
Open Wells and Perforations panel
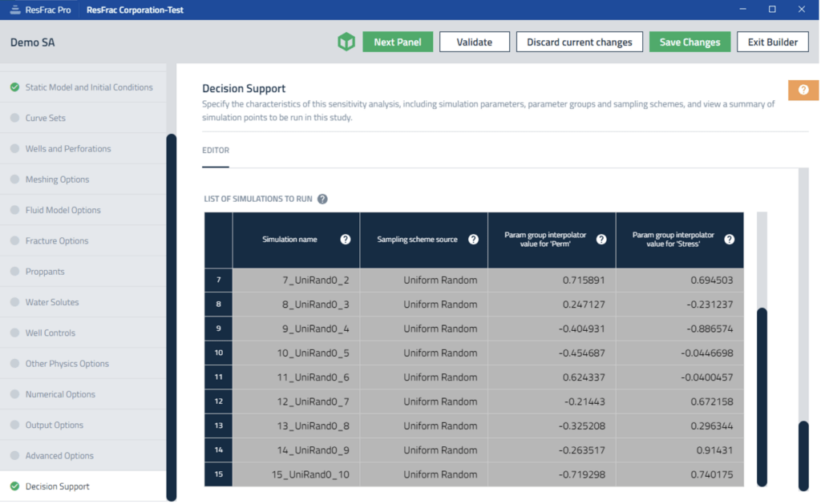(68, 149)
